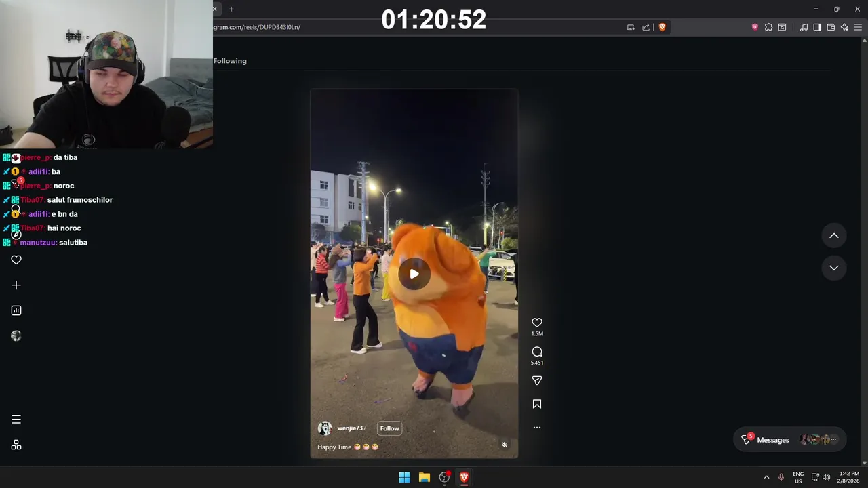This screenshot has width=868, height=488.
Task: Open the friend avatars in the Messages pill
Action: point(820,440)
